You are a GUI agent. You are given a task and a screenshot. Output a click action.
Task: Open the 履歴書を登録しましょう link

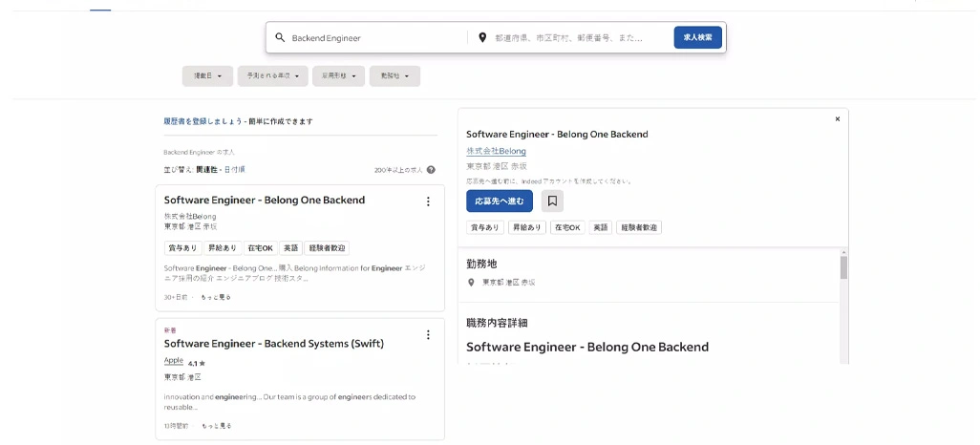(202, 121)
